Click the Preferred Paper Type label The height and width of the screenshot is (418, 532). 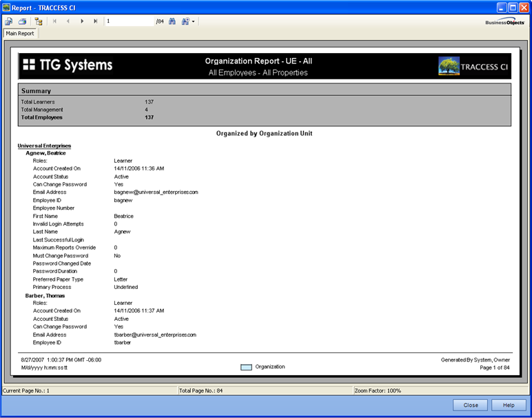pyautogui.click(x=58, y=279)
